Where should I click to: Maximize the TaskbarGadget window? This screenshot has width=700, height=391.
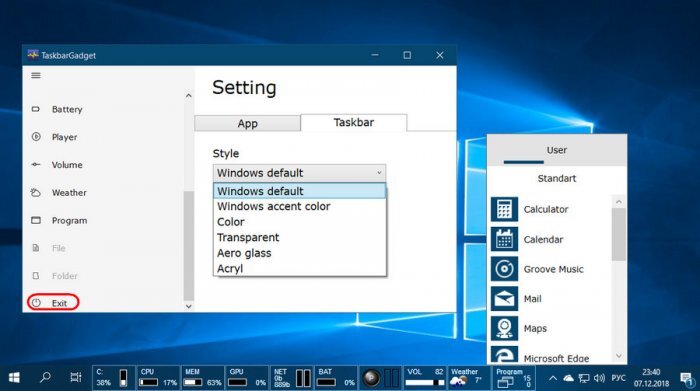pyautogui.click(x=407, y=55)
